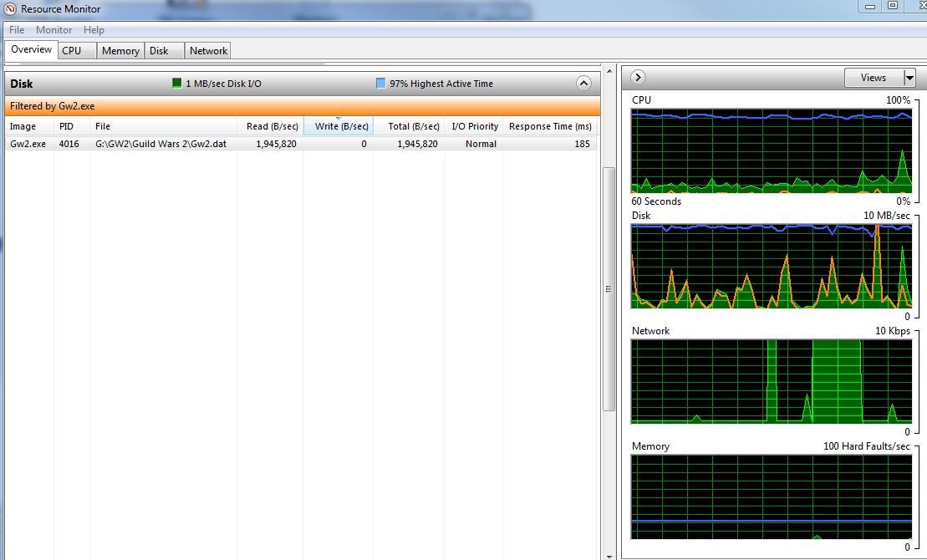This screenshot has height=560, width=927.
Task: Click file path G:\GW2\Guild Wars 2\Gw2.dat
Action: tap(160, 144)
